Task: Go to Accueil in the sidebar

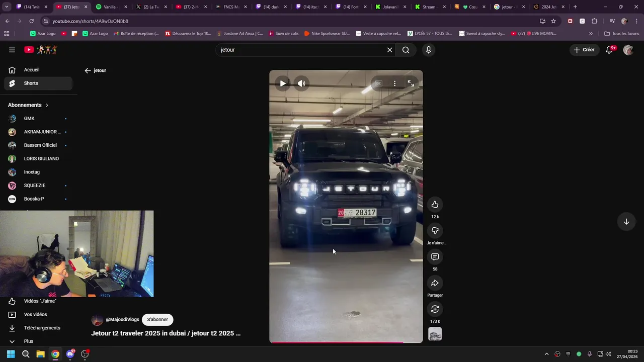Action: (39, 70)
